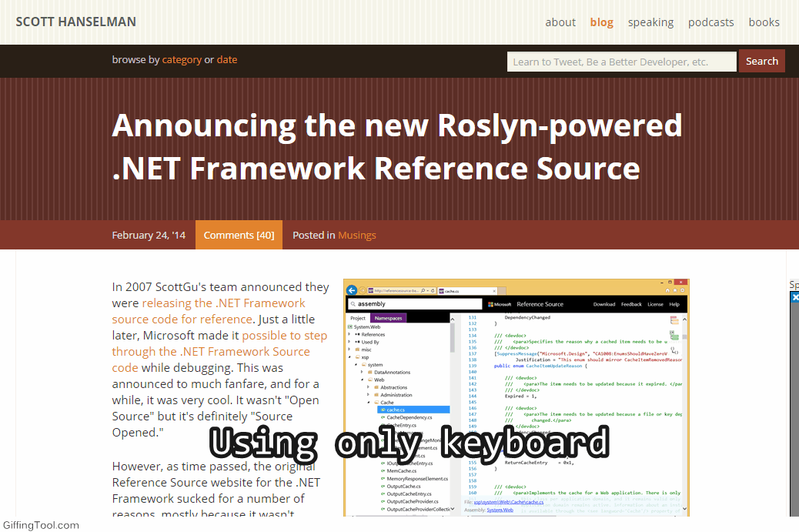
Task: Follow 'possible to step through' source link
Action: click(x=219, y=352)
